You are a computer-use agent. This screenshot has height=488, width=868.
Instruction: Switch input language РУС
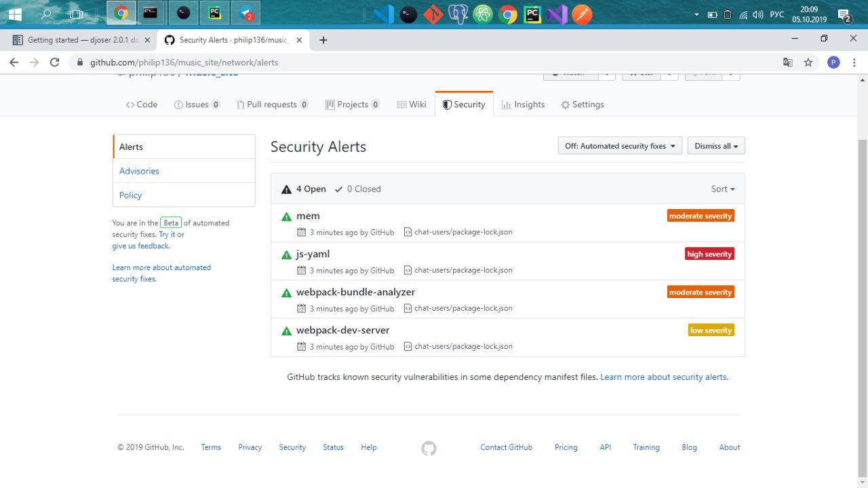[777, 14]
